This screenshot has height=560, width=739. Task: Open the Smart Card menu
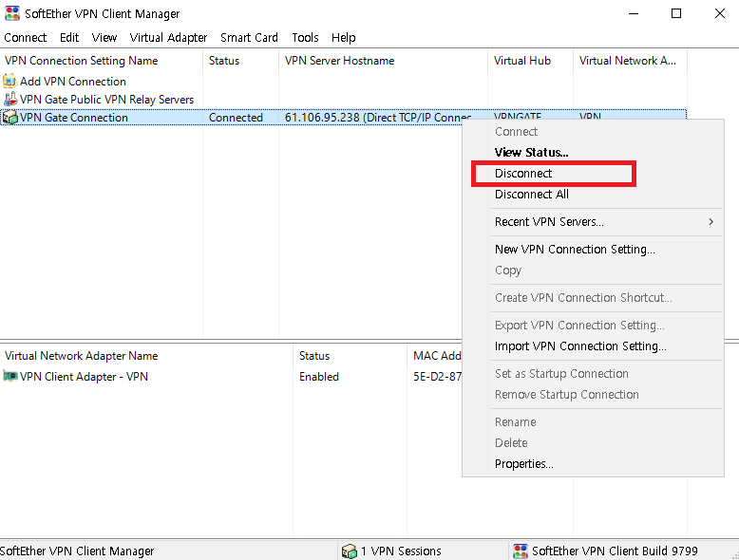click(x=249, y=38)
